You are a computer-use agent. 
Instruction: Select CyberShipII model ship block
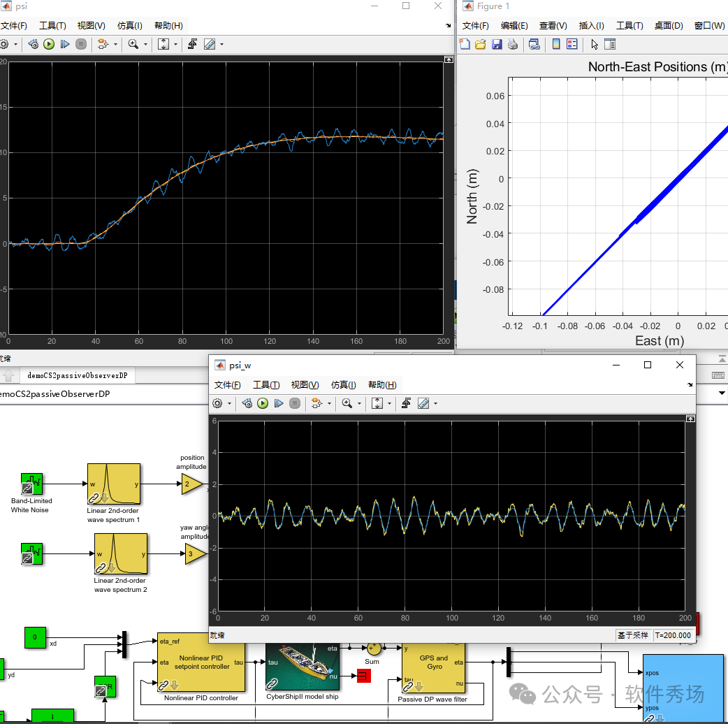303,667
